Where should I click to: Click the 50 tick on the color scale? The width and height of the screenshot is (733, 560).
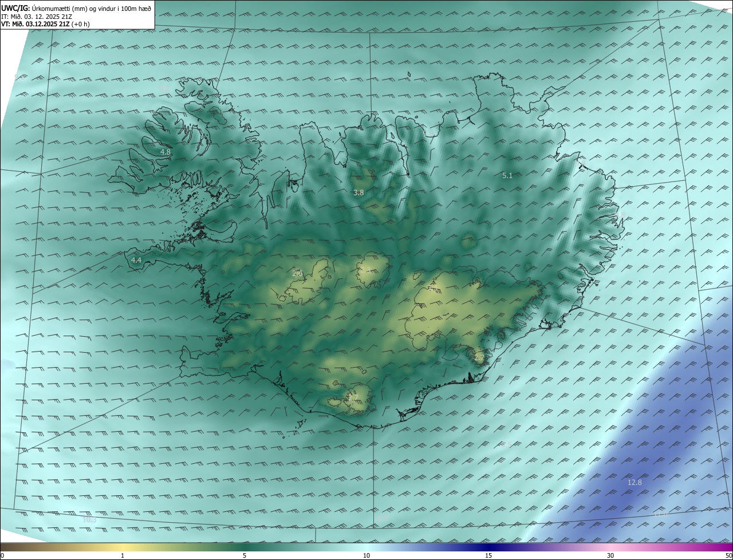(729, 556)
